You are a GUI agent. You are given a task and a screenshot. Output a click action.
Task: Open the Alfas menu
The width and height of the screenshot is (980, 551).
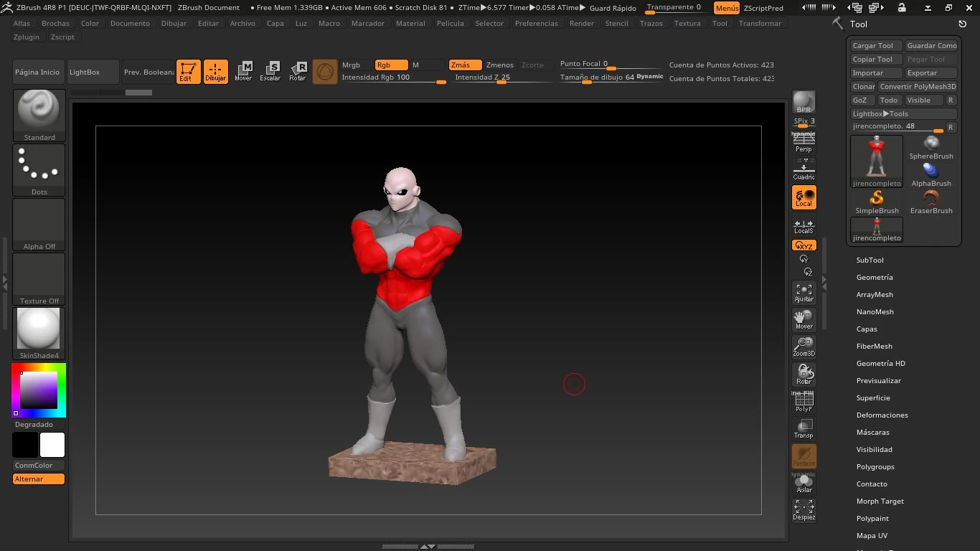click(x=22, y=23)
